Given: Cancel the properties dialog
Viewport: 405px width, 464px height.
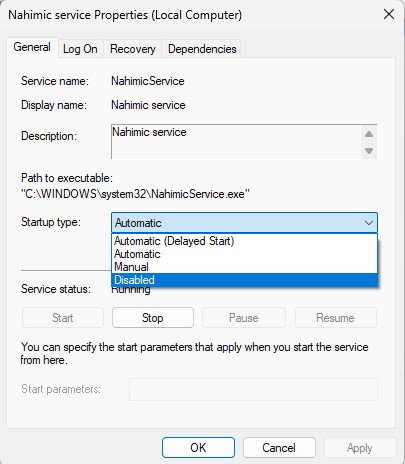Looking at the screenshot, I should point(279,448).
